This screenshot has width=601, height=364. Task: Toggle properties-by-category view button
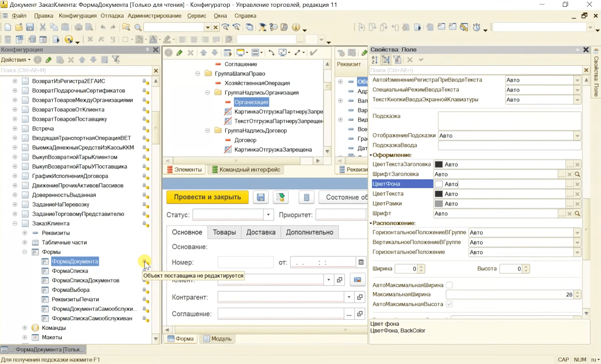click(x=386, y=60)
